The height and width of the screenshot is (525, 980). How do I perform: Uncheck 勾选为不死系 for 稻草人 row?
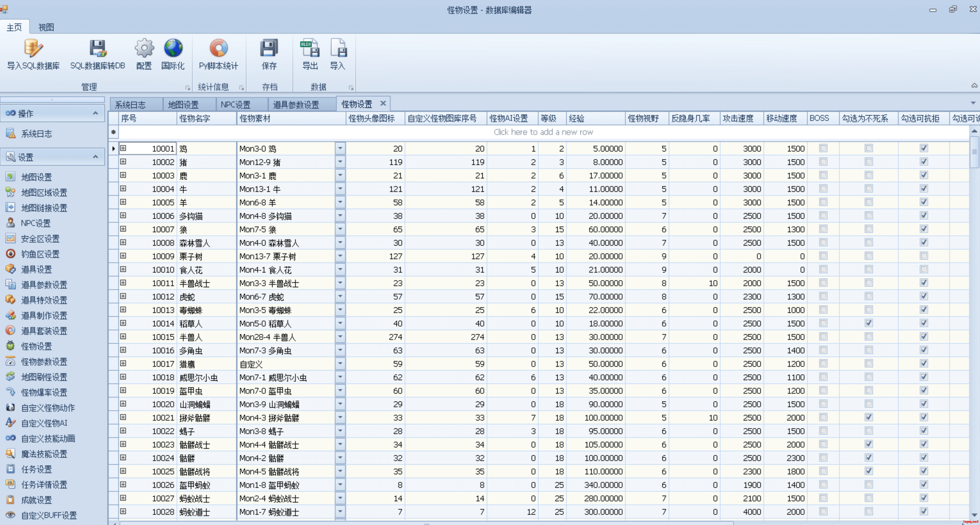(869, 323)
